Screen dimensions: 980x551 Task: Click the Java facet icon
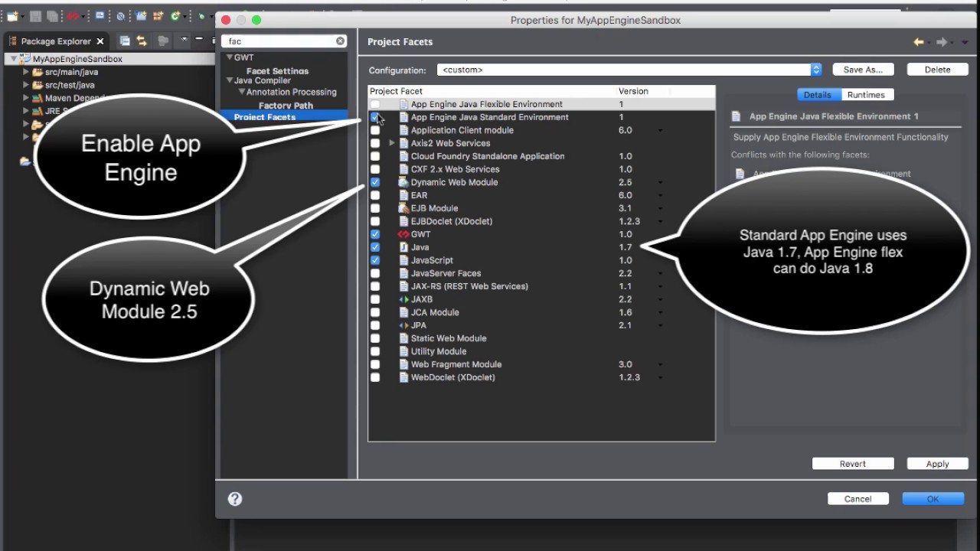click(x=403, y=247)
